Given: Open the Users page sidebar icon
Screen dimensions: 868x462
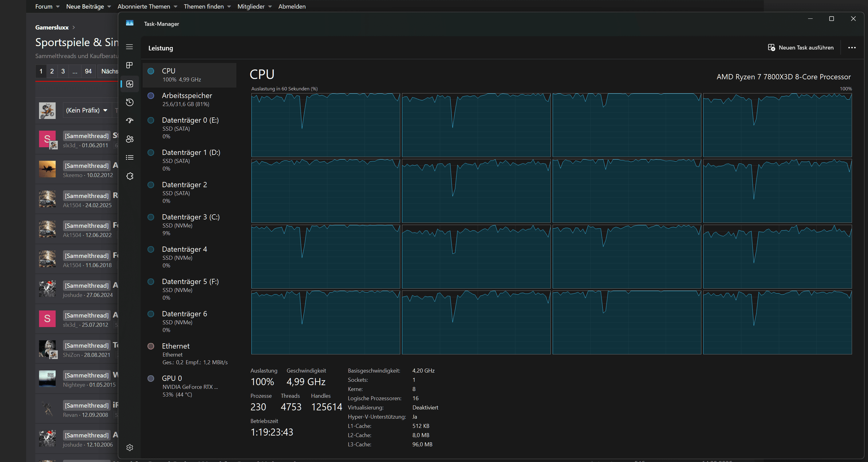Looking at the screenshot, I should point(129,139).
